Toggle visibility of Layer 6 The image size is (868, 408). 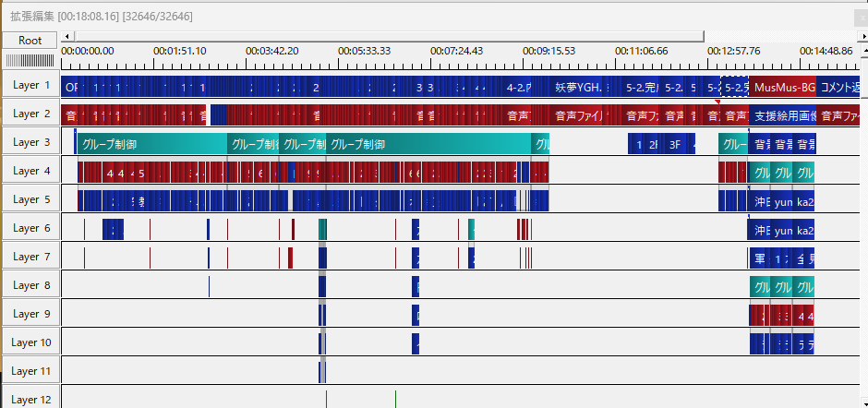click(30, 228)
